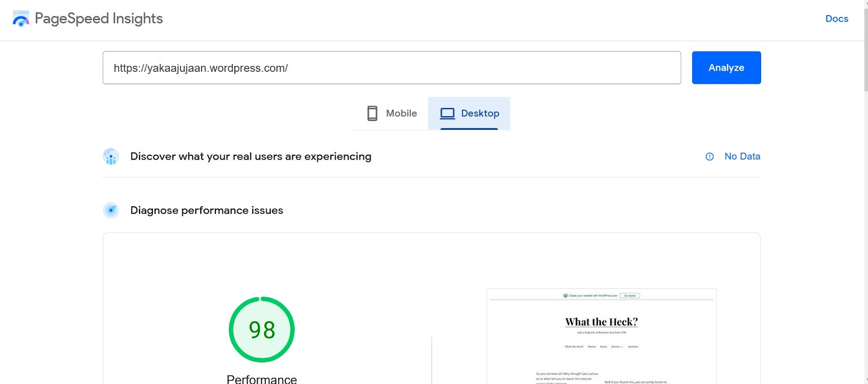The image size is (868, 384).
Task: Open the PageSpeed Insights title link
Action: [99, 18]
